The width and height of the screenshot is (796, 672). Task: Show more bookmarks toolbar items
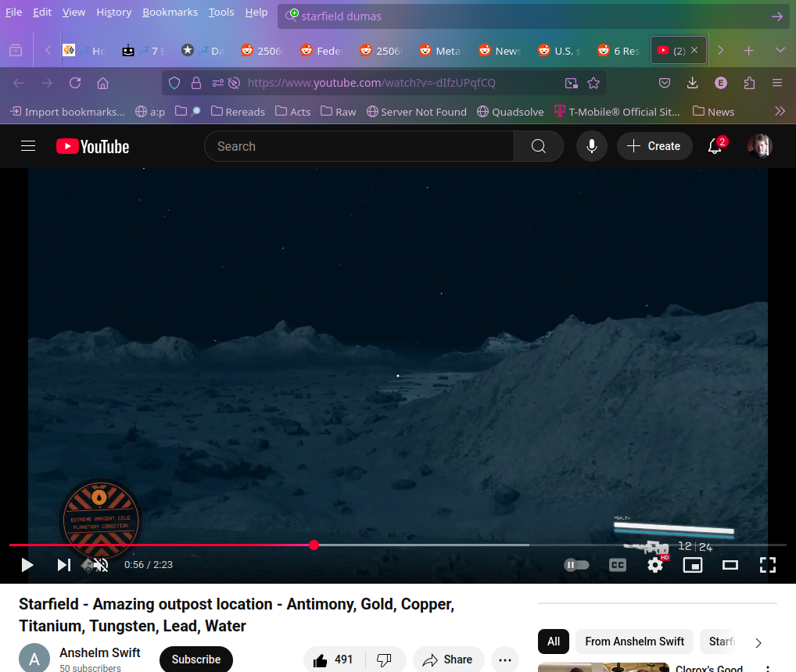coord(779,112)
